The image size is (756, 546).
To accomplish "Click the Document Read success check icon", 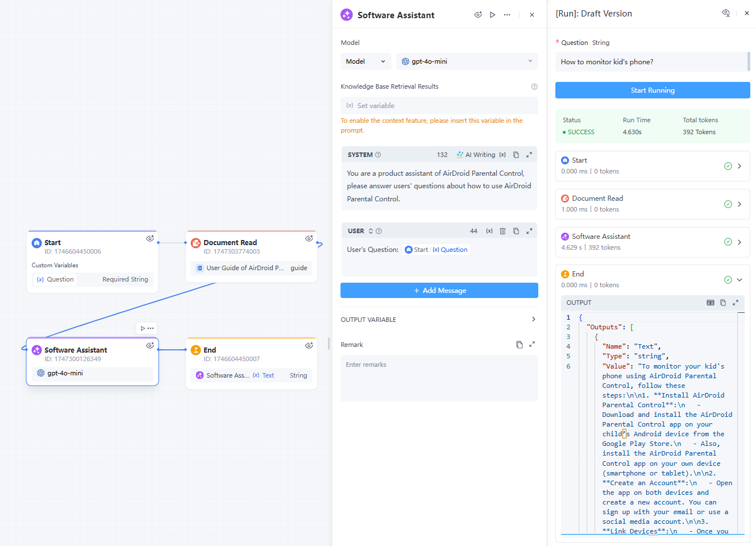I will pos(728,204).
